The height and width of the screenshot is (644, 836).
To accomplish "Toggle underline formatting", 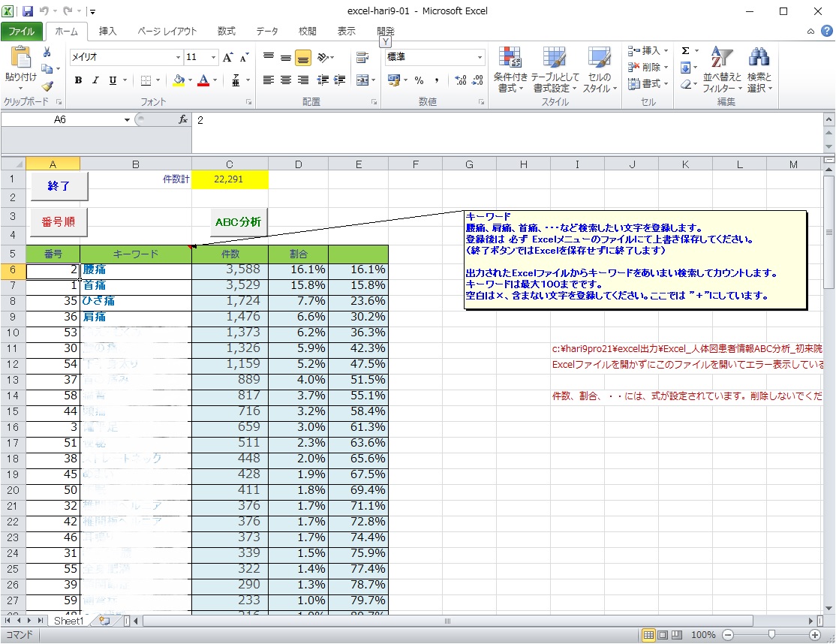I will point(113,80).
